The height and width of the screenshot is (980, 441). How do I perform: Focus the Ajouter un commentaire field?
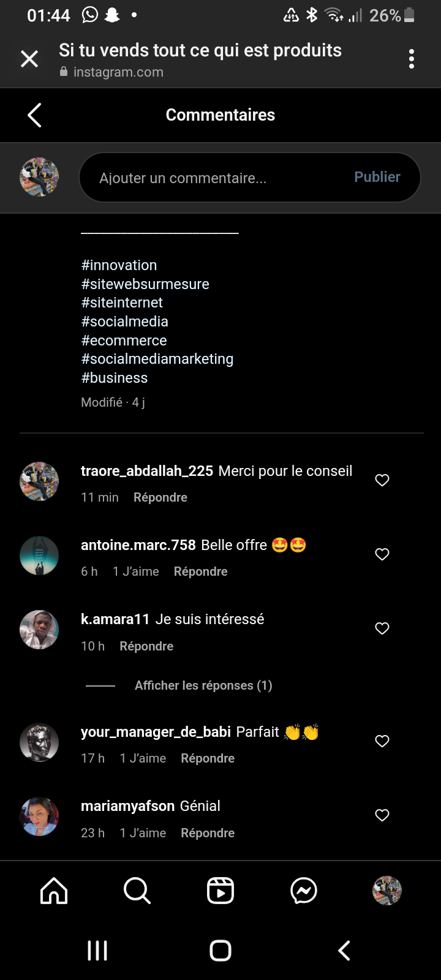click(x=214, y=178)
